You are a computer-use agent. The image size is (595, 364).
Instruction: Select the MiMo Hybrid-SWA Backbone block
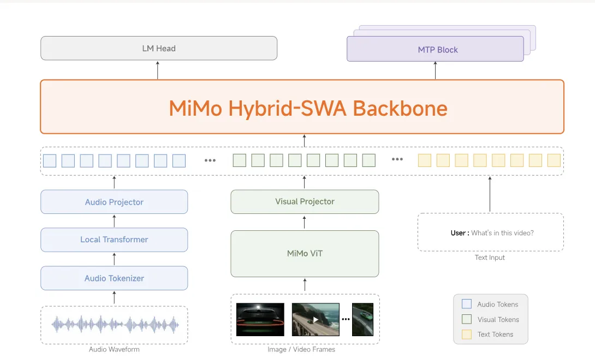[302, 107]
